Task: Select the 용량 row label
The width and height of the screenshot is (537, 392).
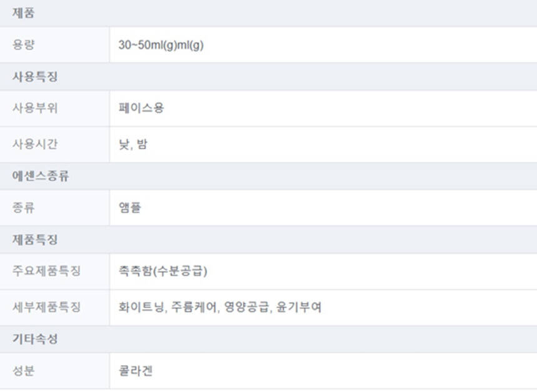Action: click(24, 45)
